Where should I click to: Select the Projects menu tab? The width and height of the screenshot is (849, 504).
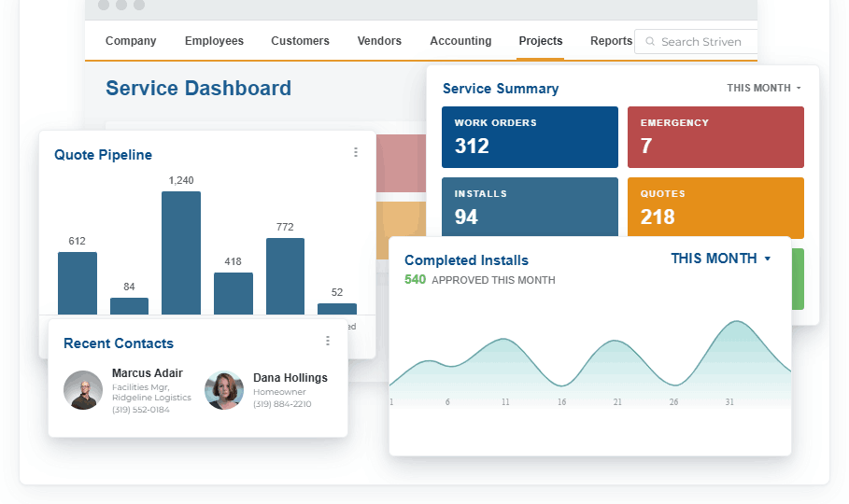[541, 41]
